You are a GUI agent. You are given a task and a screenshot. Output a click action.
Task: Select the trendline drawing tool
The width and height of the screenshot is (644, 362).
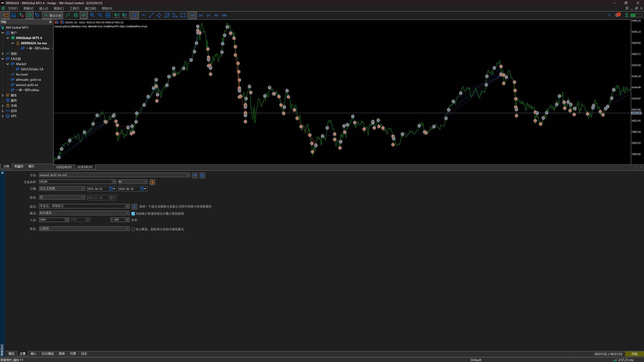[x=151, y=15]
